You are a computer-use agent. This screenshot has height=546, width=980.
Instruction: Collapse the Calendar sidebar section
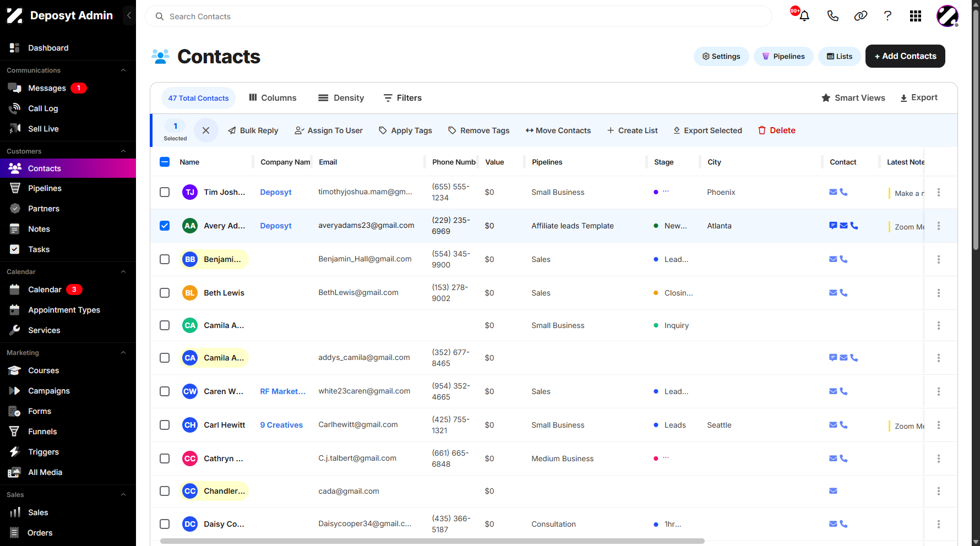click(x=123, y=272)
